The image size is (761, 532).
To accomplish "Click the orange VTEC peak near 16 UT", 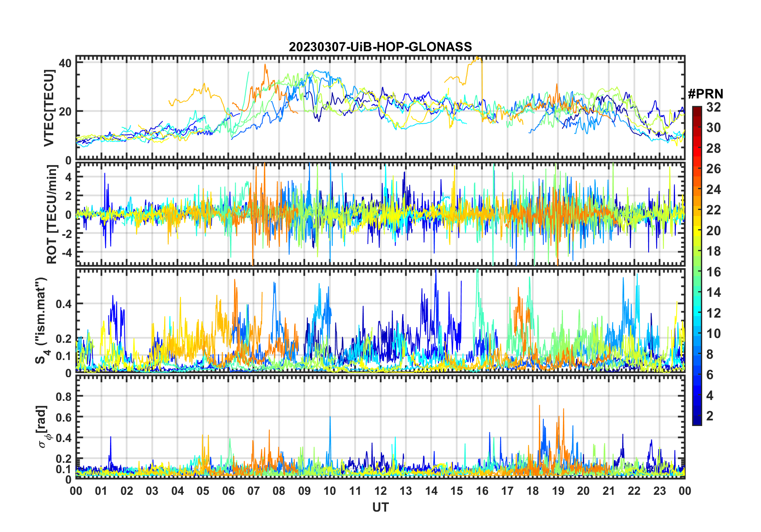I will tap(478, 58).
